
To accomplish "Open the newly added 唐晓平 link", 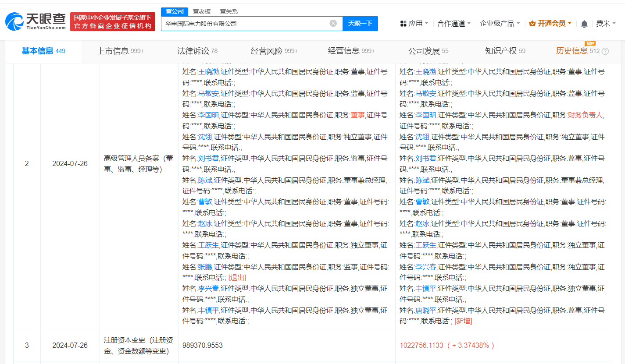I will click(425, 310).
